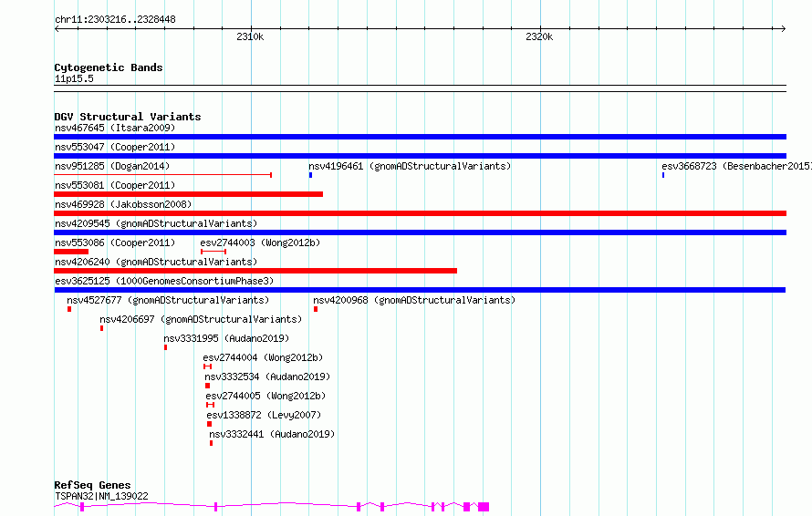Viewport: 812px width, 516px height.
Task: Open nsv4200968 (gnomADStructuralVariants) label
Action: coord(414,300)
